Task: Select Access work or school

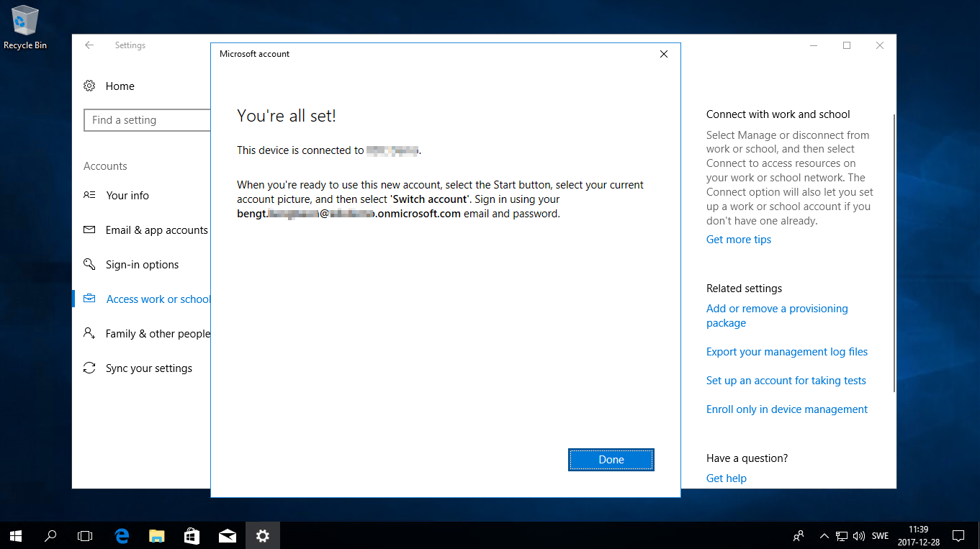Action: [158, 299]
